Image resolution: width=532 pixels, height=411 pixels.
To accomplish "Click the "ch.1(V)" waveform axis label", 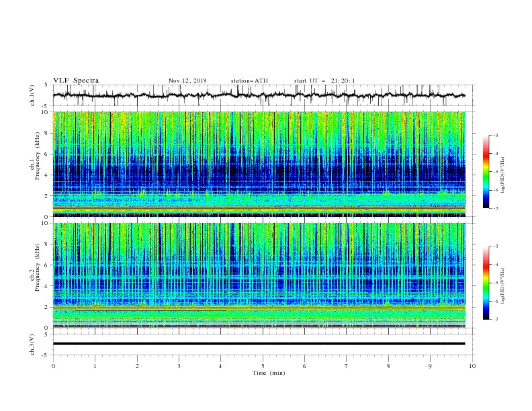I will coord(32,95).
